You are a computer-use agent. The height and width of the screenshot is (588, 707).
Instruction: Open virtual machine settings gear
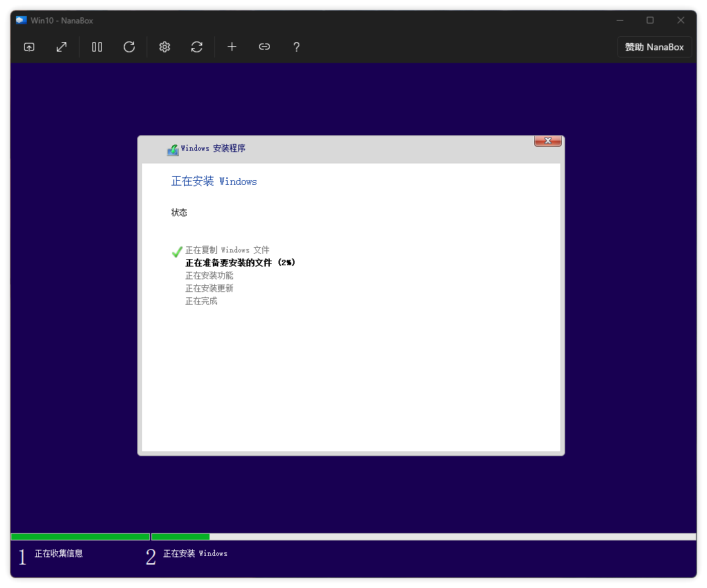click(x=165, y=47)
